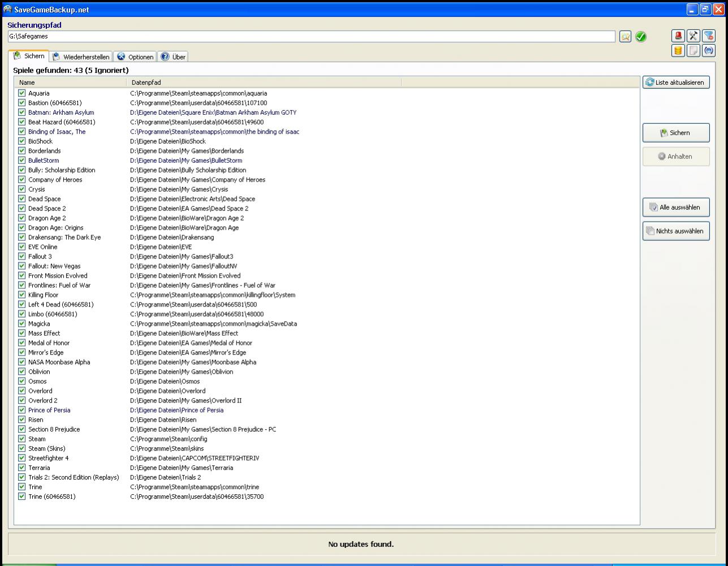This screenshot has width=728, height=566.
Task: Select Front Mission Evolved game name
Action: tap(58, 276)
